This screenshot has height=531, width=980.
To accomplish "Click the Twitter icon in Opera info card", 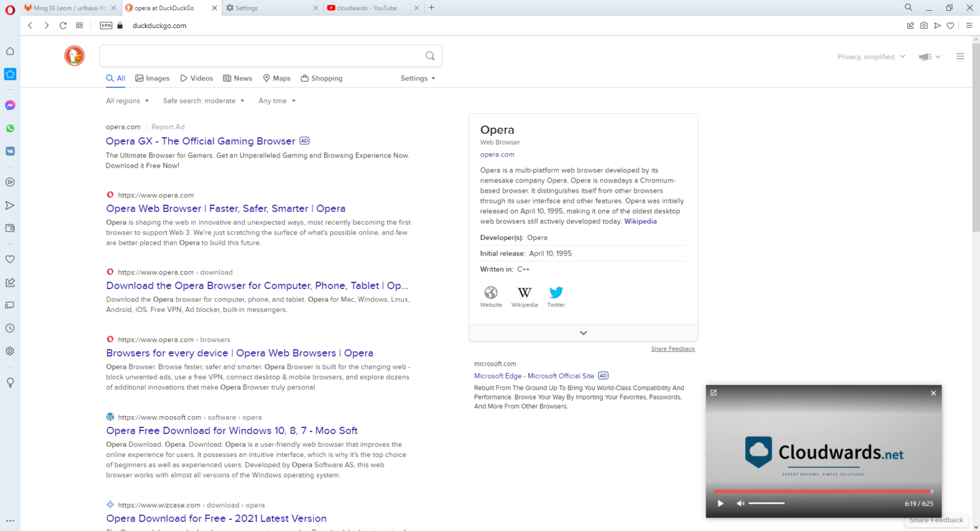I will pos(556,293).
